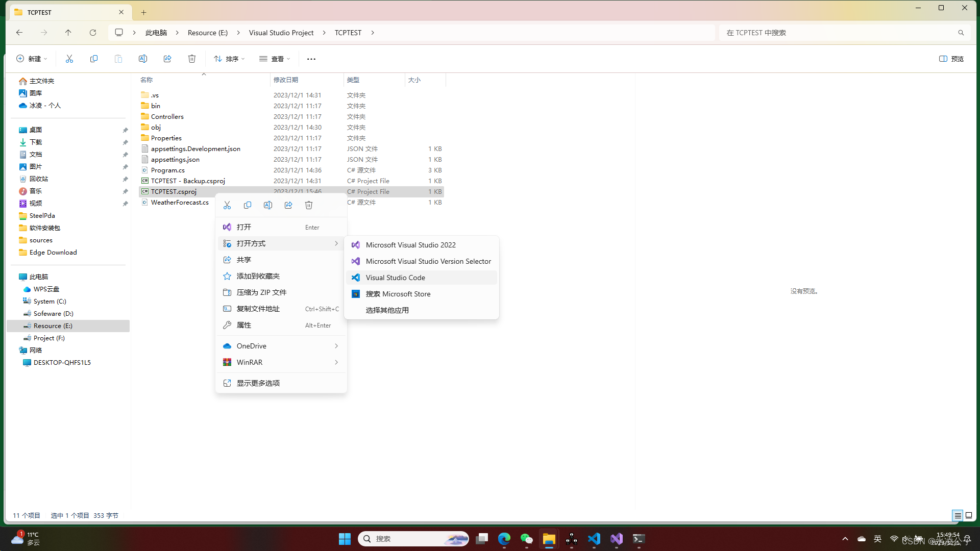Click the refresh icon beside address bar
Screen dimensions: 980x551
[x=93, y=33]
